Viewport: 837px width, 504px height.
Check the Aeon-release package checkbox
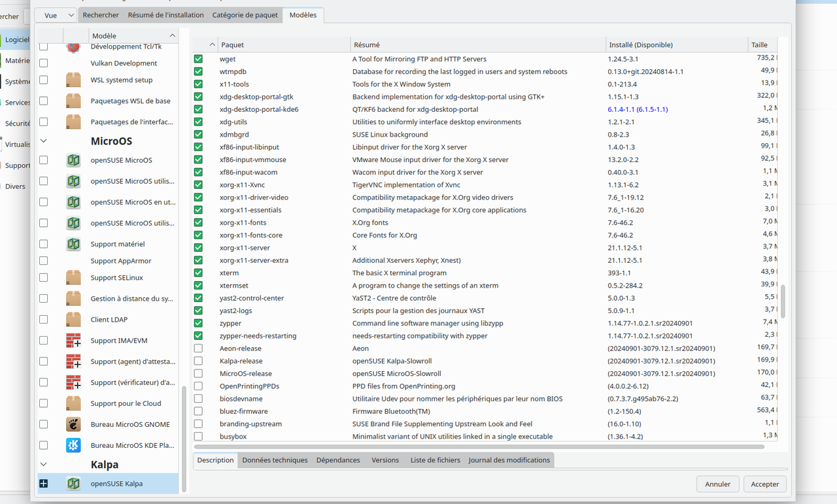(x=198, y=348)
